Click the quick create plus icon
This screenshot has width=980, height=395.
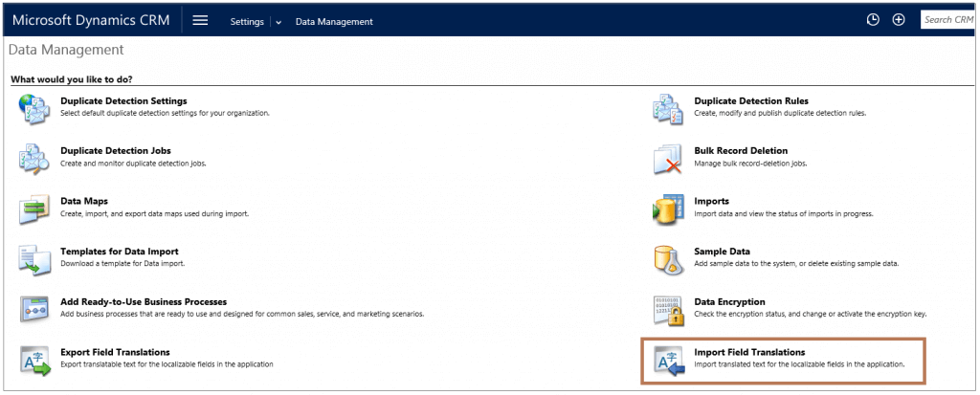pyautogui.click(x=898, y=20)
